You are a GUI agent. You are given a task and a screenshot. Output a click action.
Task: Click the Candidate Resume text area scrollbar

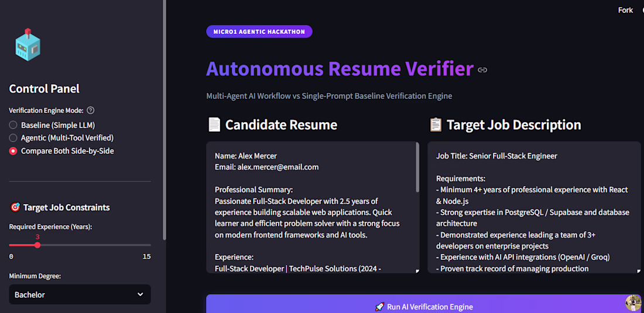[x=417, y=168]
